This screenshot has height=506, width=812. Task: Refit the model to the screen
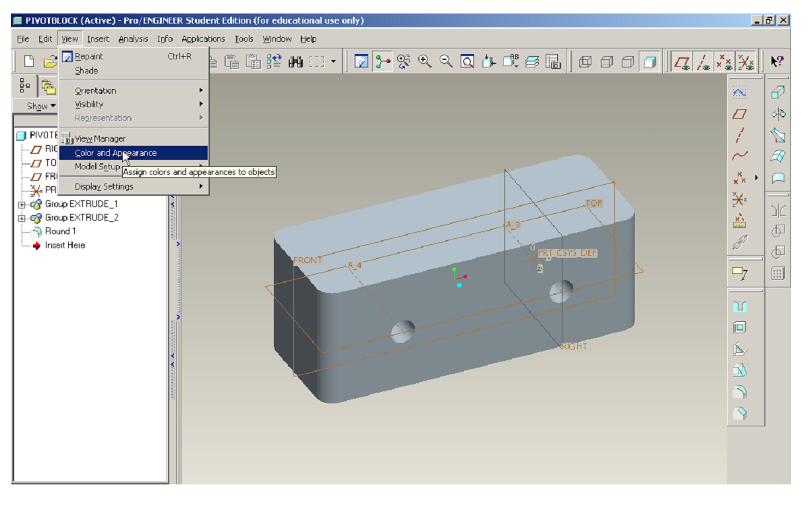pyautogui.click(x=467, y=62)
